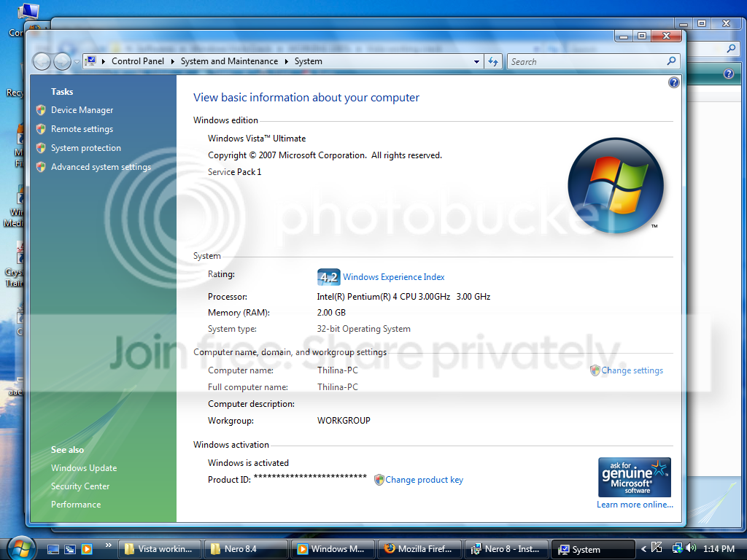This screenshot has height=560, width=747.
Task: Click Control Panel in the breadcrumb
Action: pyautogui.click(x=138, y=61)
